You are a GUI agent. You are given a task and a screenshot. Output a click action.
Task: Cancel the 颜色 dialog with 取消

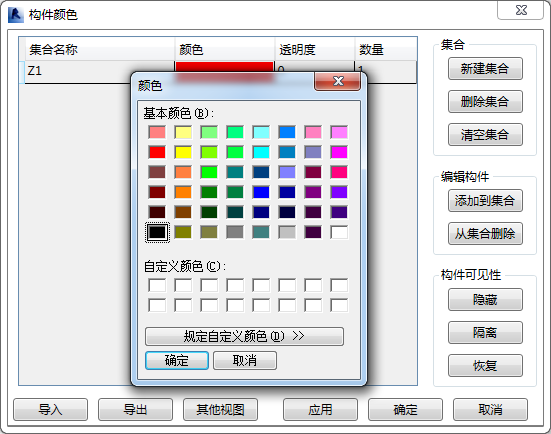[245, 361]
